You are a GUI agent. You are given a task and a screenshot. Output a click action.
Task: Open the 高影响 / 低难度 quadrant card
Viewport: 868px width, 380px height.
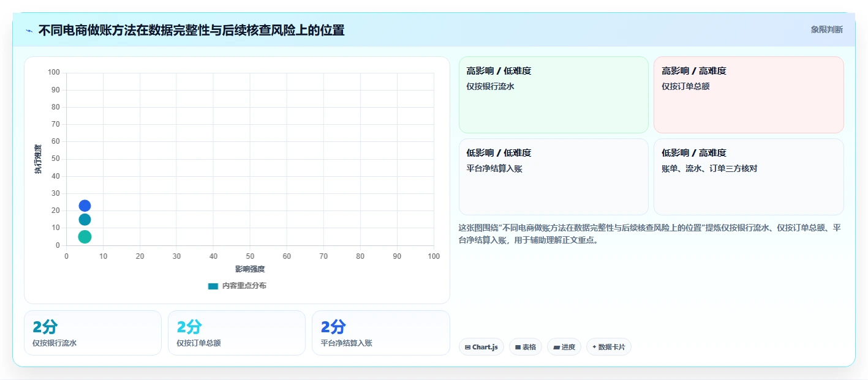(x=554, y=95)
